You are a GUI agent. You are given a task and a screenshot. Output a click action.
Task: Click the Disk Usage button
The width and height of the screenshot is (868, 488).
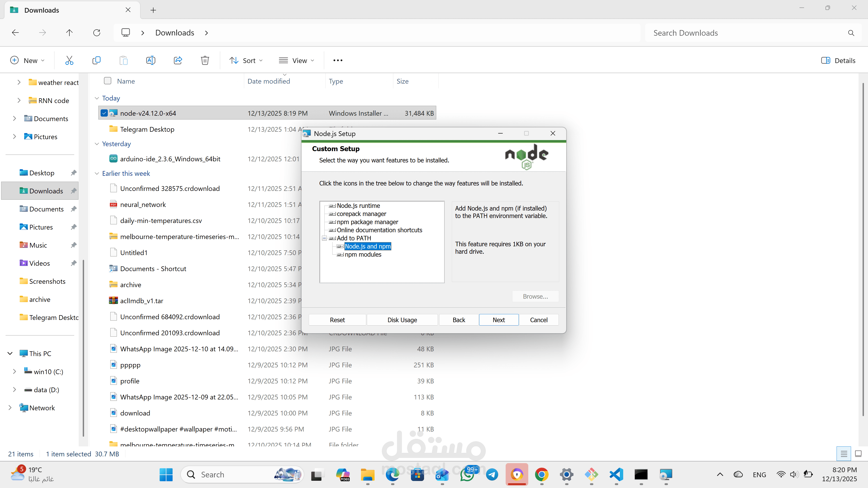402,320
